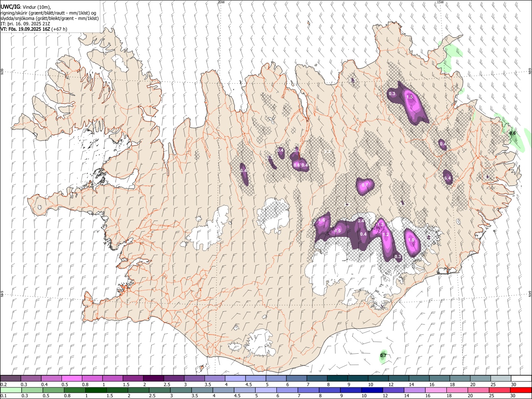
Task: Click the 'UWC/IG: Vindur (10m)' title line
Action: pyautogui.click(x=25, y=7)
